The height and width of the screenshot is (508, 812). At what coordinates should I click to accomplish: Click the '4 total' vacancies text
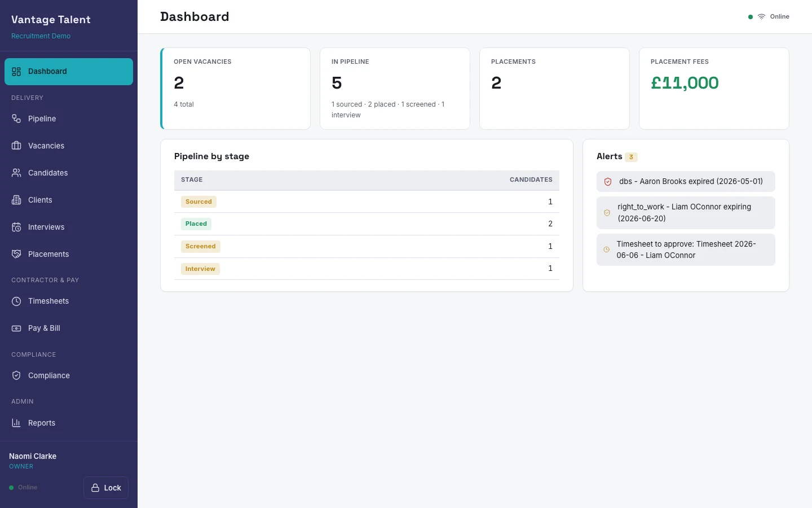(184, 104)
